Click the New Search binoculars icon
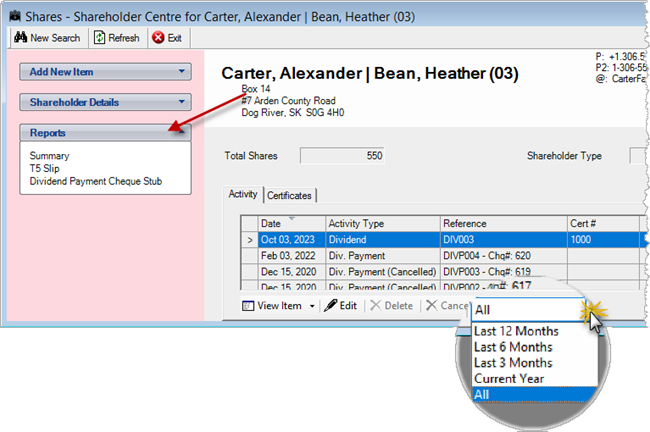The image size is (650, 432). (20, 38)
